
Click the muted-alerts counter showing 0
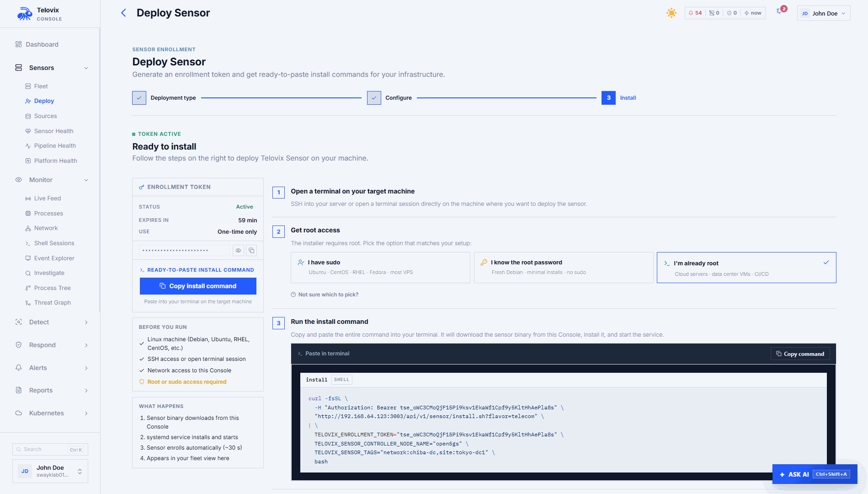coord(714,13)
